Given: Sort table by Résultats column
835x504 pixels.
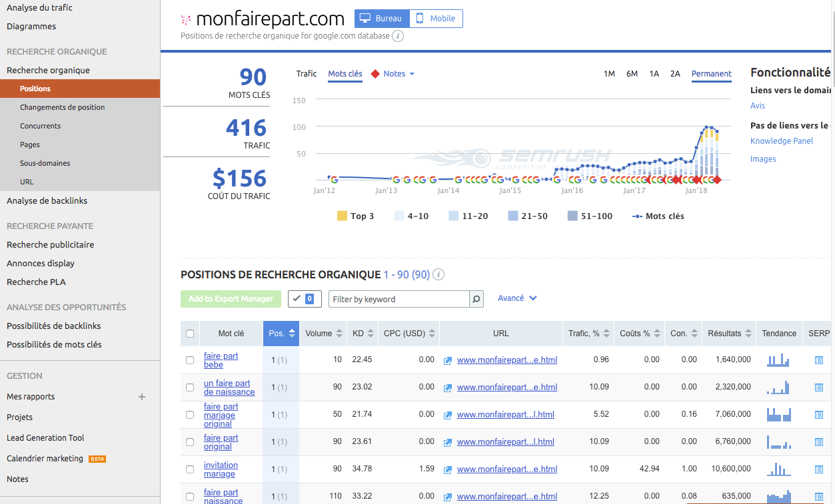Looking at the screenshot, I should tap(729, 334).
